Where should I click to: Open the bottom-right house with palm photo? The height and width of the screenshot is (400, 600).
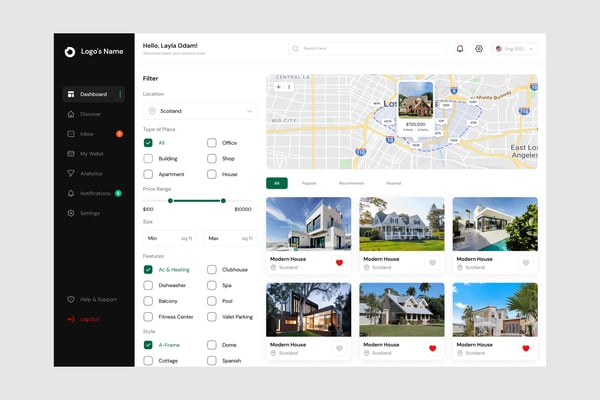(x=495, y=310)
